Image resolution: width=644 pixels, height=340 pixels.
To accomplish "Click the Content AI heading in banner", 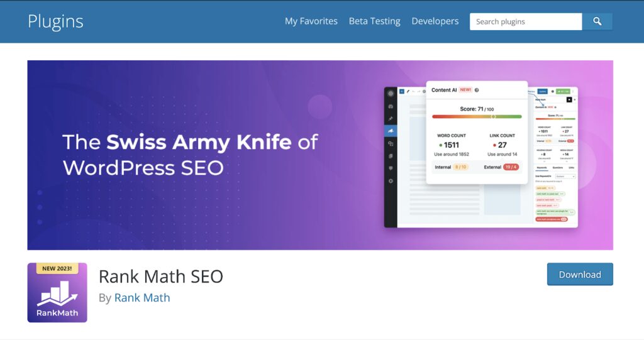I will tap(444, 90).
